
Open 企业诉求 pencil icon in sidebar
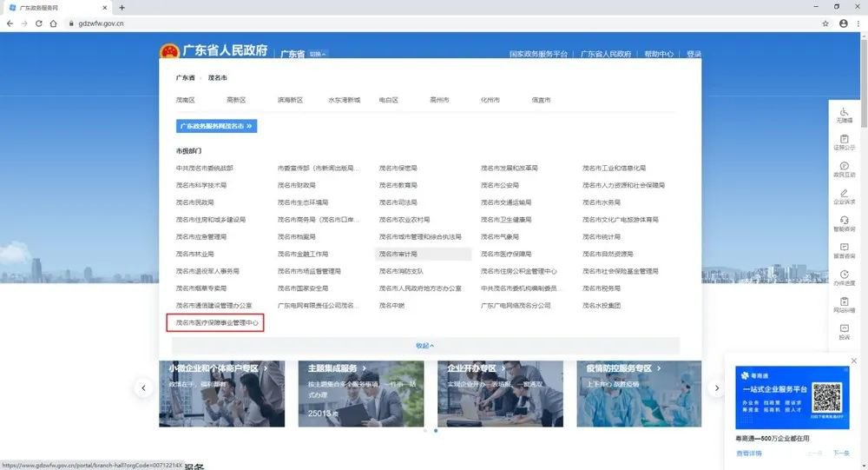pos(845,196)
